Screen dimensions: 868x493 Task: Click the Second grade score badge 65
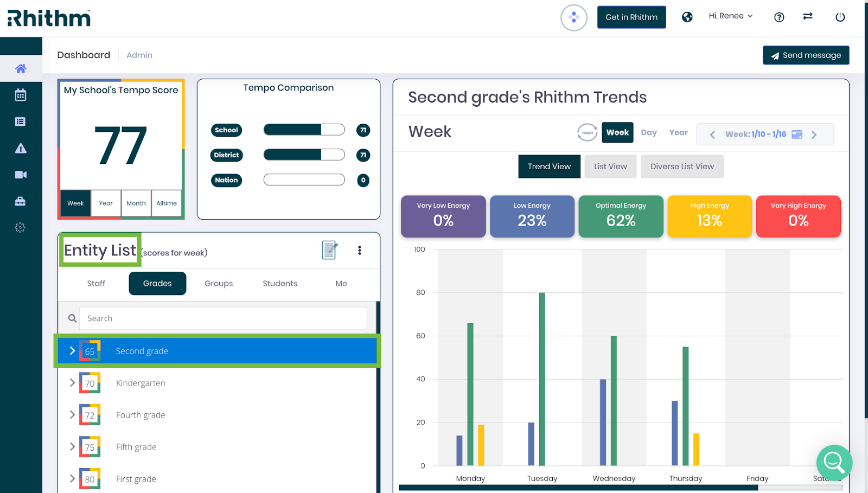coord(90,351)
